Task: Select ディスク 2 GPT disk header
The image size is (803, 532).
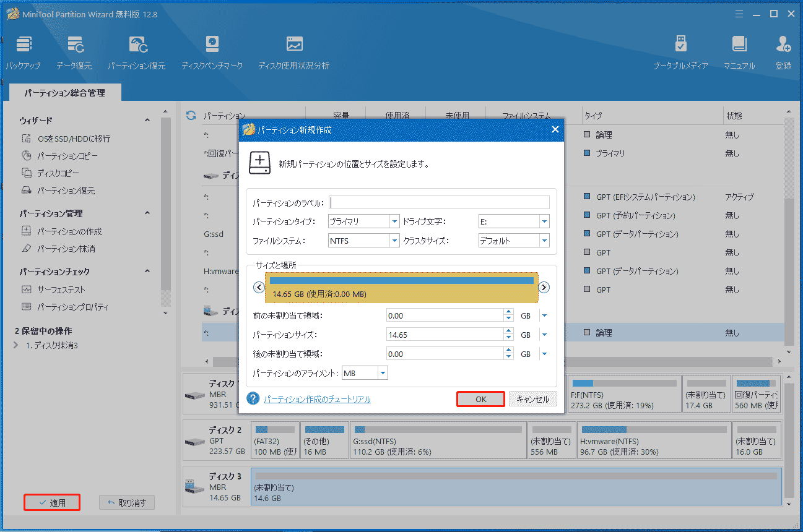Action: tap(216, 440)
